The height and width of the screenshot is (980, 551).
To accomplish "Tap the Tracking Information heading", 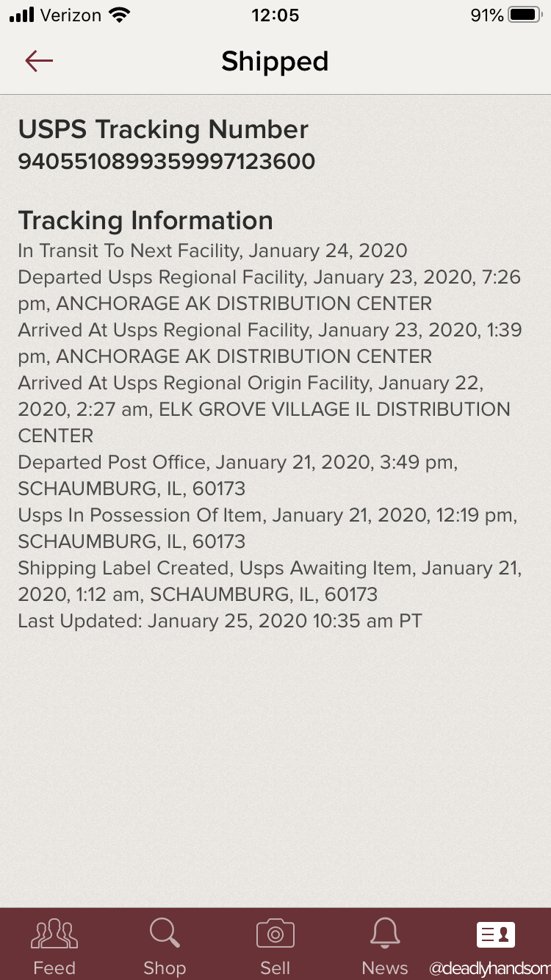I will click(145, 220).
